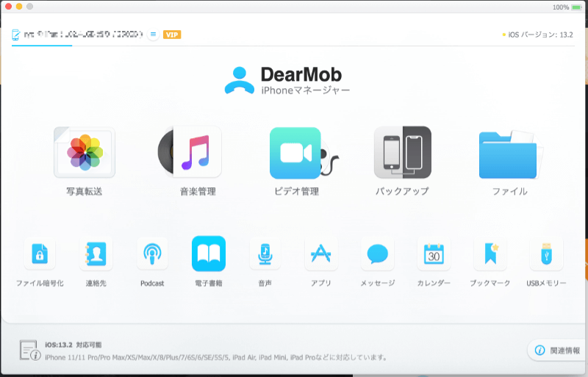Click the ブックマーク label

[x=490, y=283]
